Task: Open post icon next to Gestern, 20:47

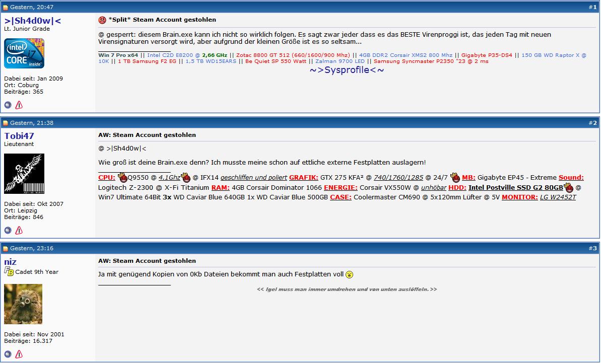Action: coord(6,7)
